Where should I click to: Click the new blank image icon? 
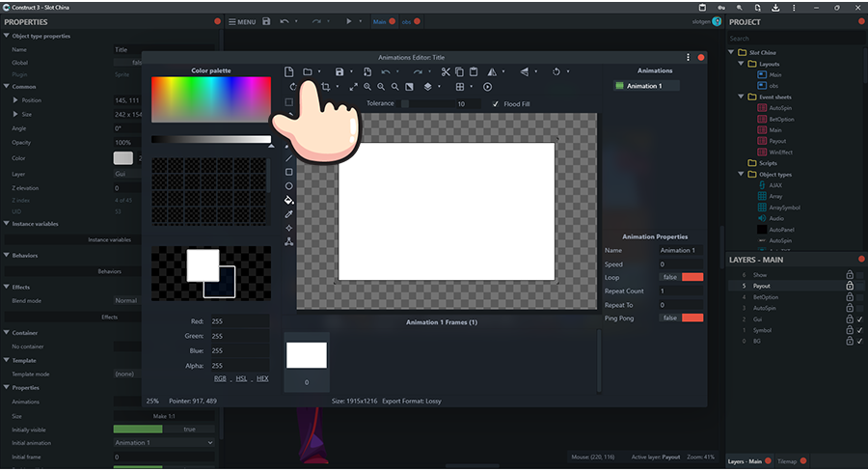point(288,71)
